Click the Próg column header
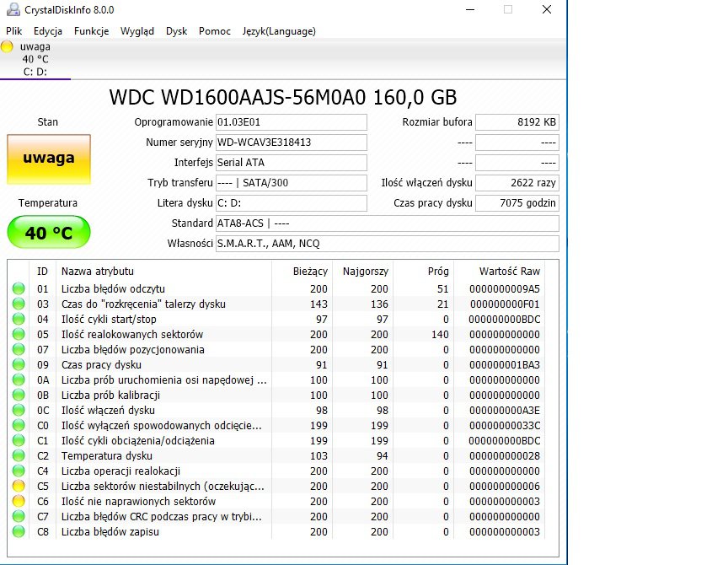 pyautogui.click(x=424, y=272)
